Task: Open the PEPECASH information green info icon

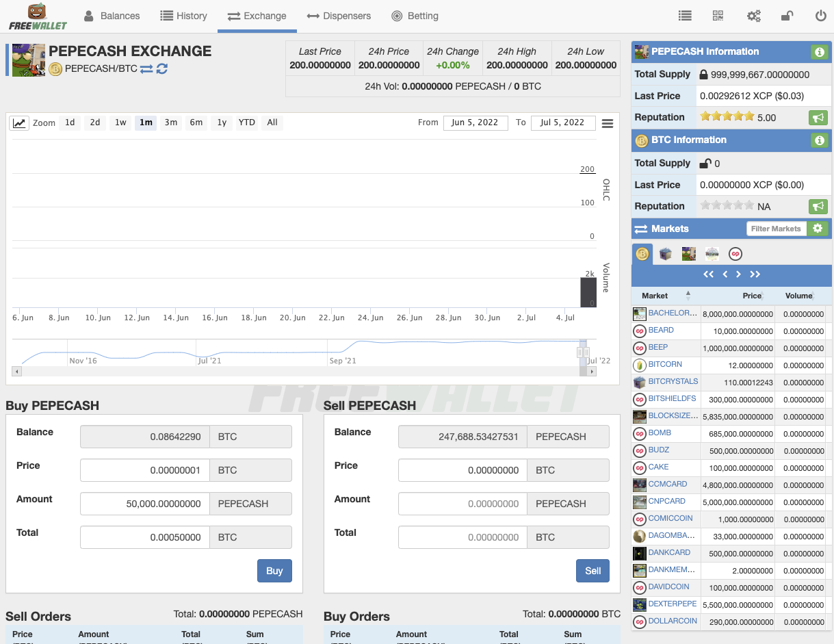Action: 819,52
